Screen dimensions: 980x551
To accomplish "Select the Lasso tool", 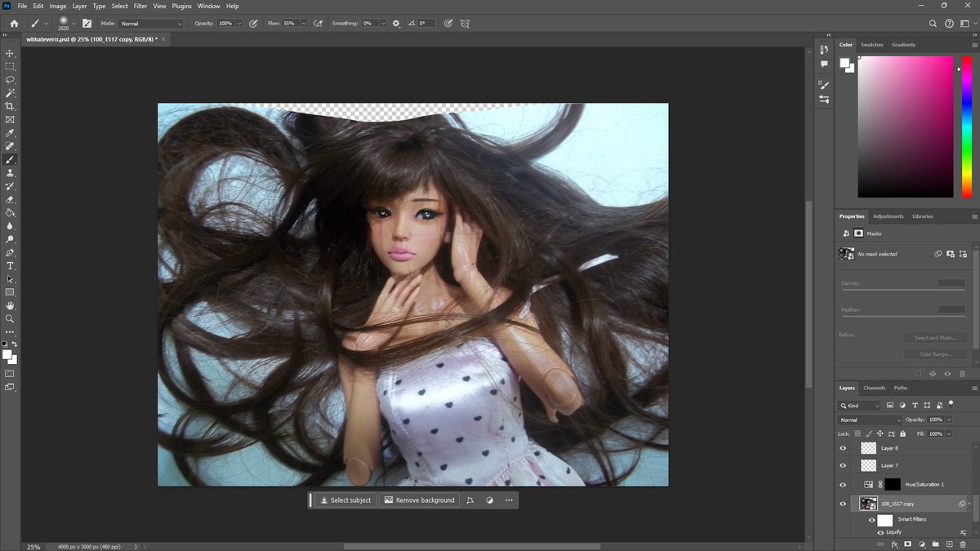I will 10,80.
